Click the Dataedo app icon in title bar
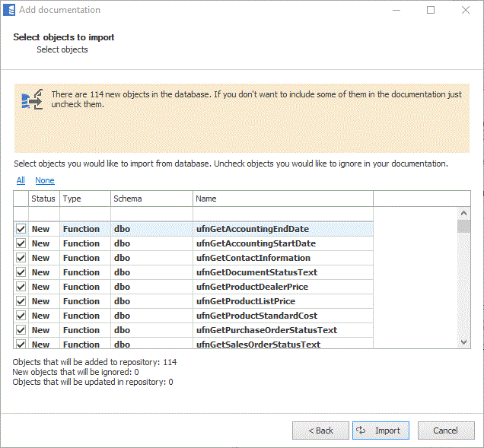 pyautogui.click(x=9, y=10)
